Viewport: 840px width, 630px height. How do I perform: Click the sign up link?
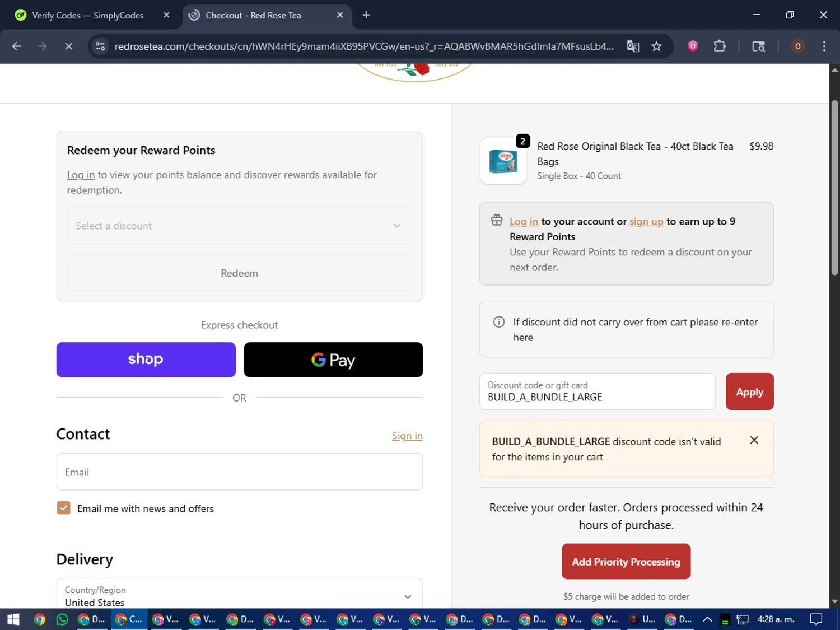[646, 221]
